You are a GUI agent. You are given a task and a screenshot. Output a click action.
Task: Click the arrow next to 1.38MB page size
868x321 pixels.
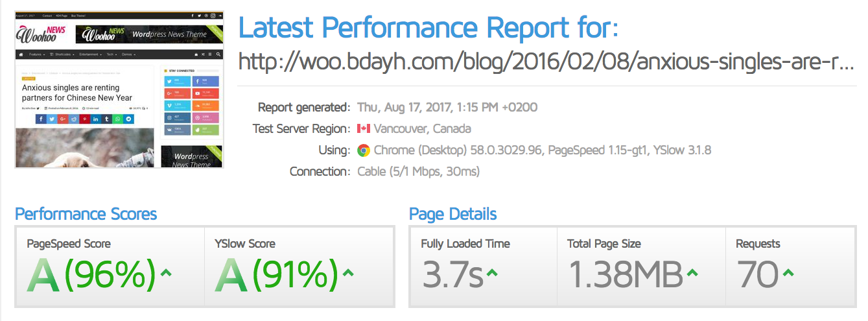pos(692,272)
